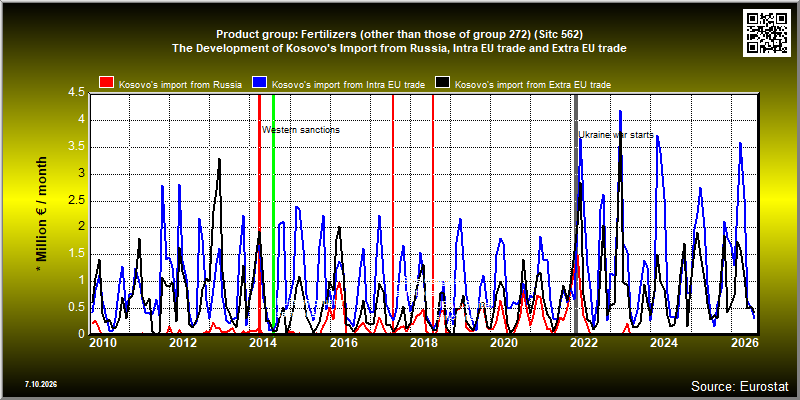Viewport: 800px width, 400px height.
Task: Click the y-axis value 2.5
Action: [77, 201]
